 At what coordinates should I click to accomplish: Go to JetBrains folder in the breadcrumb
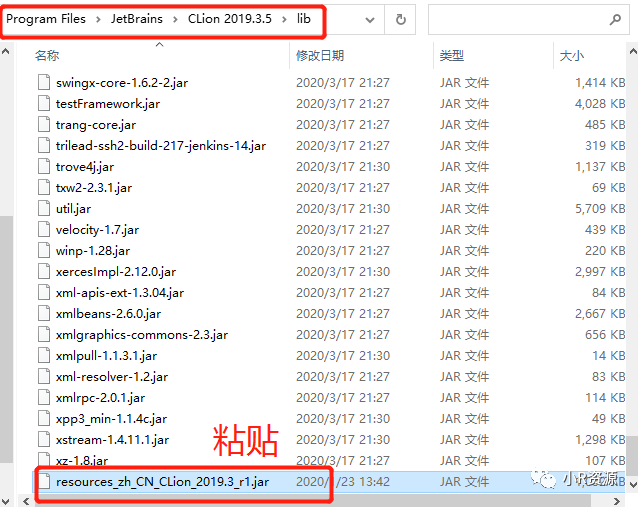pyautogui.click(x=137, y=19)
